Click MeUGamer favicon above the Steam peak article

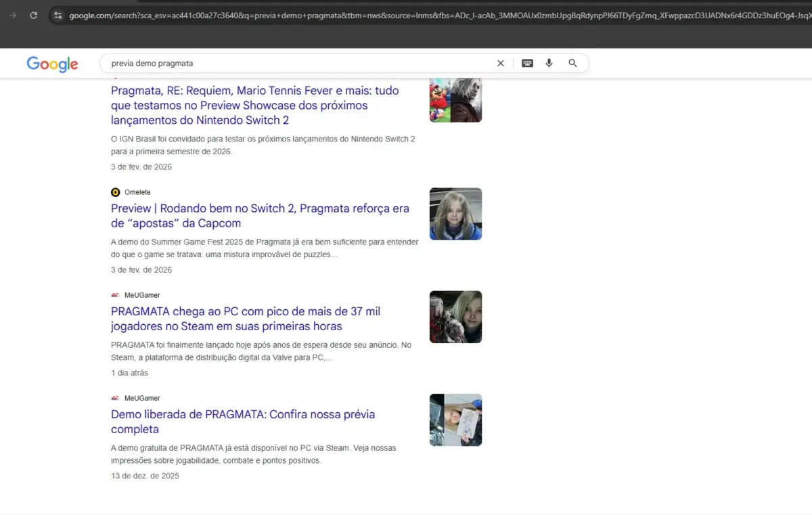115,295
